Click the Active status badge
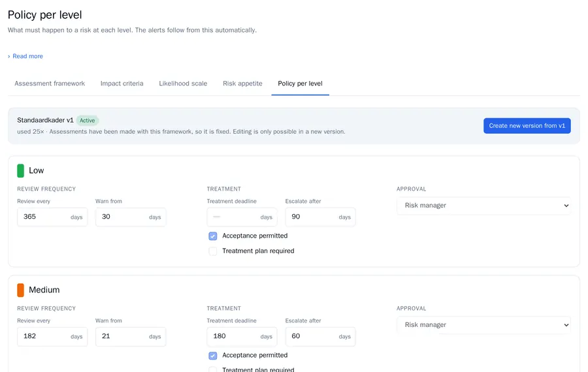 pos(88,121)
